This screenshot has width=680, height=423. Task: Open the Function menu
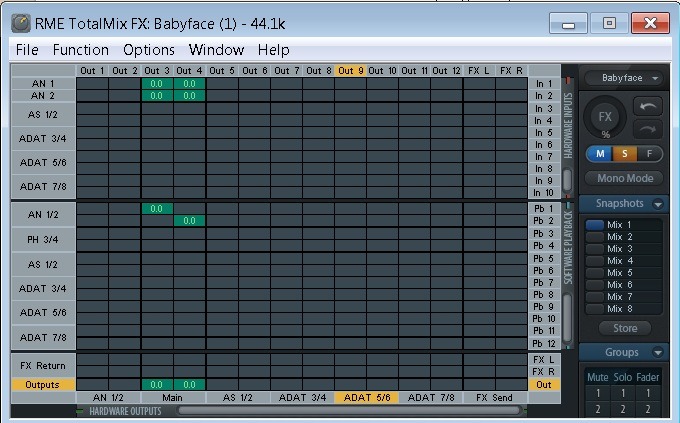point(81,50)
